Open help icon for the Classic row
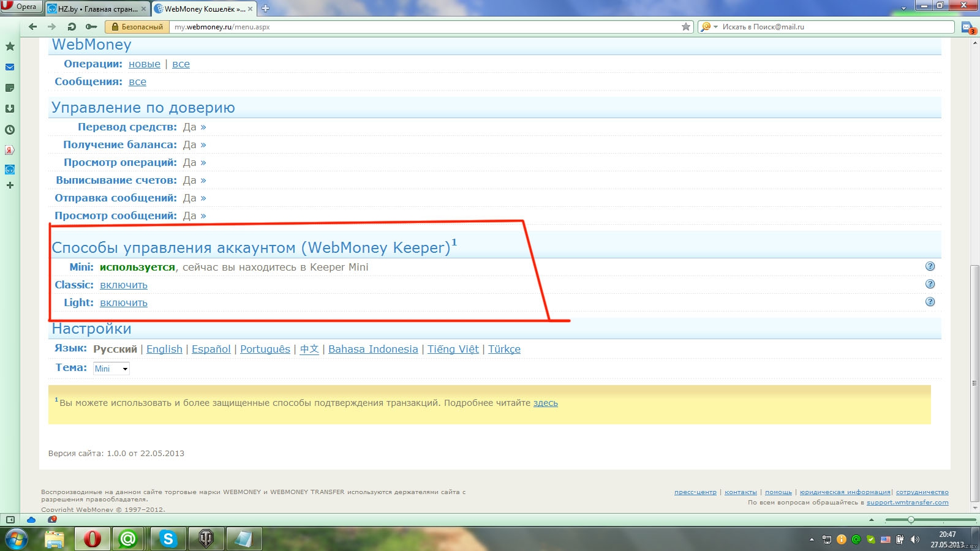 tap(930, 284)
